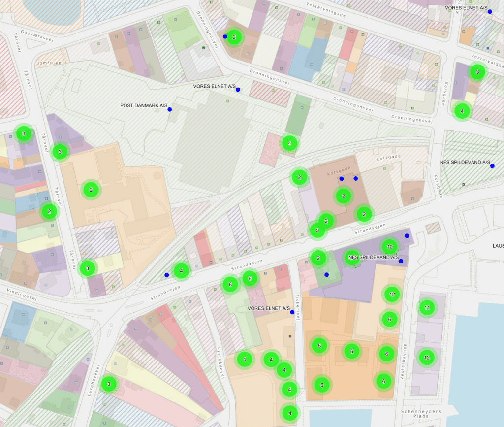Image resolution: width=504 pixels, height=427 pixels.
Task: Click the blue dot right of cluster 10
Action: [x=407, y=236]
